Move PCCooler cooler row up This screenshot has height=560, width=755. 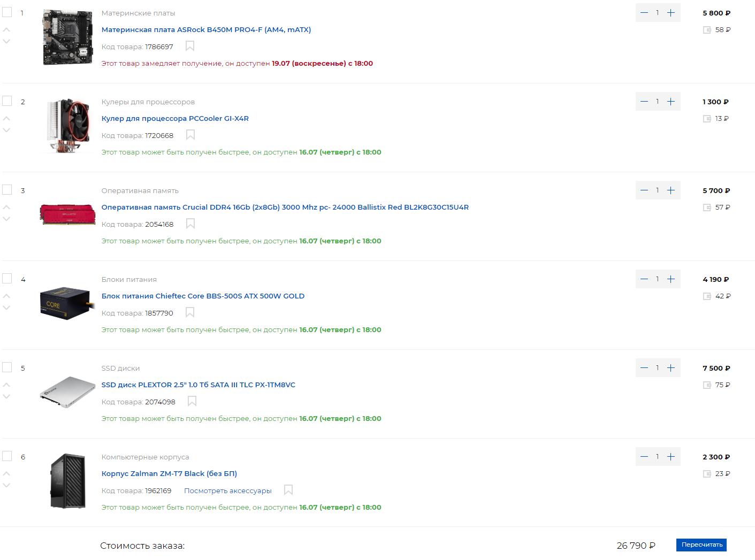click(6, 118)
